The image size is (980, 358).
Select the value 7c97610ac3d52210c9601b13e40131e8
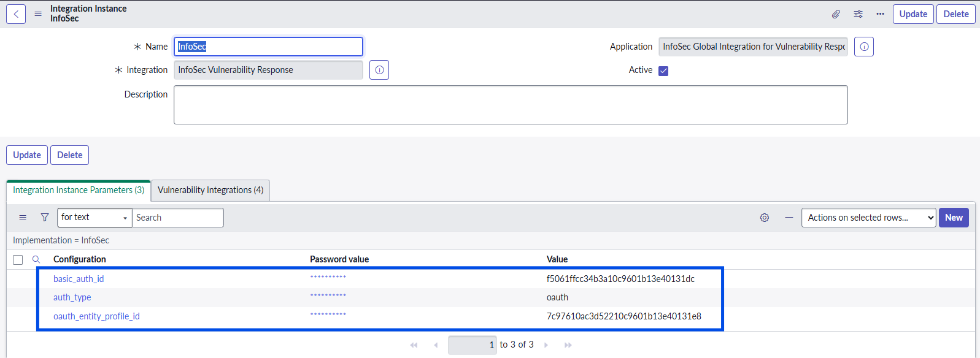[623, 316]
